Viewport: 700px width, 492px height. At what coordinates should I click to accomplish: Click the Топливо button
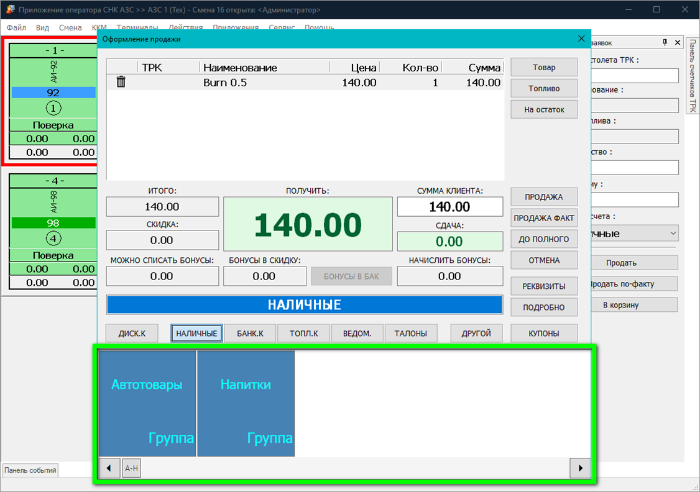(x=544, y=88)
